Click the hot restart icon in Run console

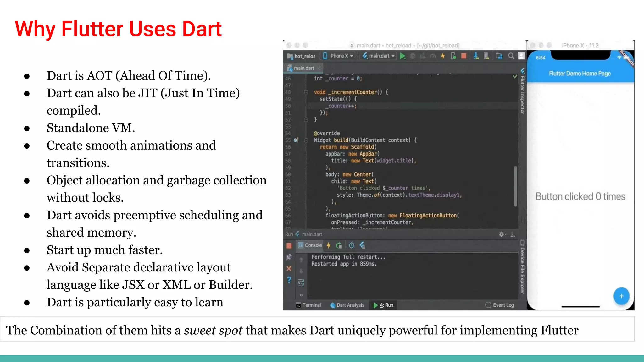(339, 245)
